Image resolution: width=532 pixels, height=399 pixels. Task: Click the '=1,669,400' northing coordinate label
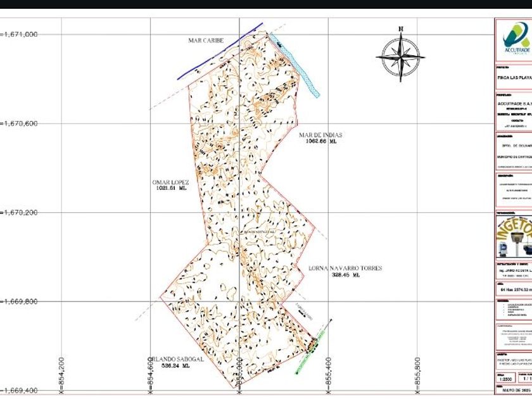click(x=19, y=391)
